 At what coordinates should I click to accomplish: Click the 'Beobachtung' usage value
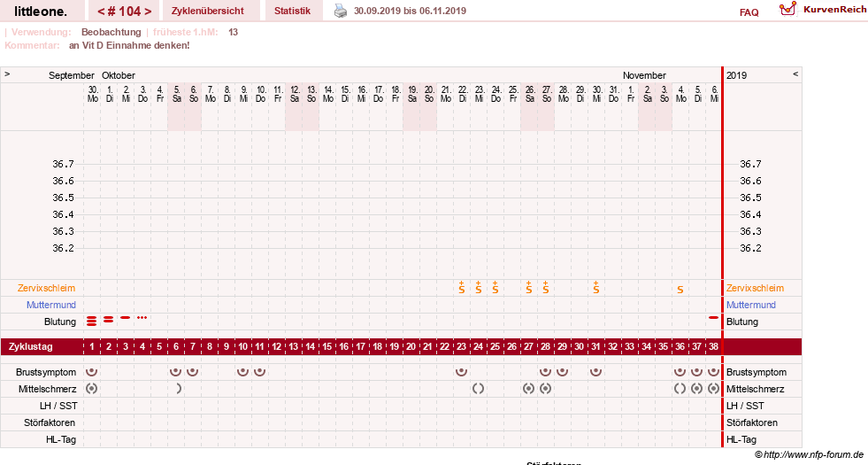coord(111,32)
